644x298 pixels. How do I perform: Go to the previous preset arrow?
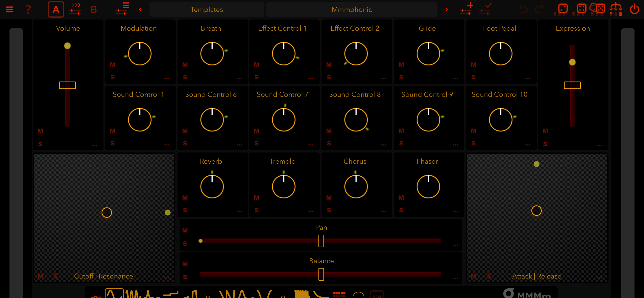click(x=140, y=10)
